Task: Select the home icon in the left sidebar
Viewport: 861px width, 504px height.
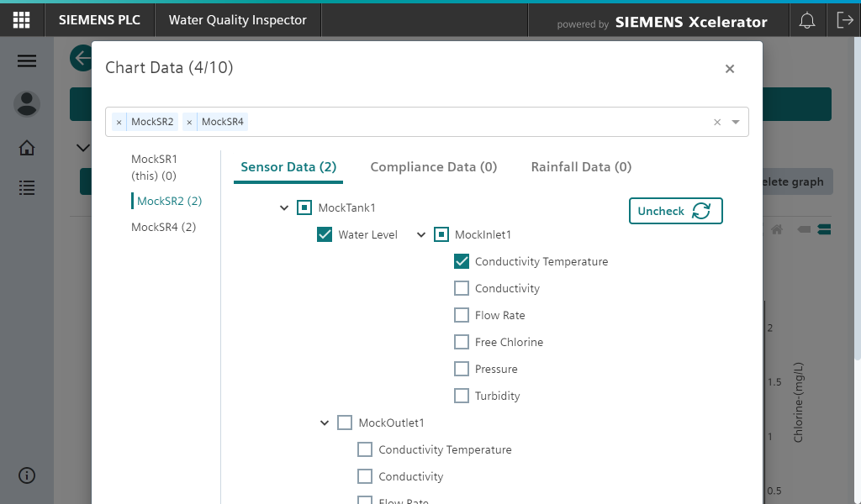Action: [26, 147]
